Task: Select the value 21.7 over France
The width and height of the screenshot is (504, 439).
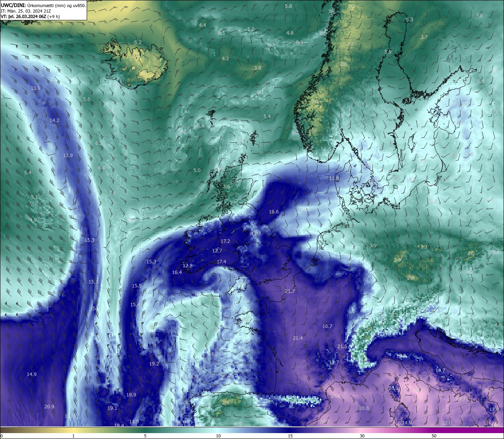Action: [x=290, y=291]
